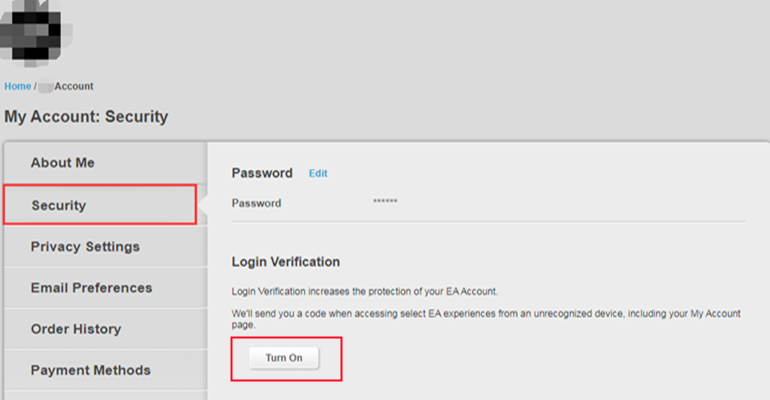Image resolution: width=770 pixels, height=400 pixels.
Task: Open the About Me tab
Action: (62, 163)
